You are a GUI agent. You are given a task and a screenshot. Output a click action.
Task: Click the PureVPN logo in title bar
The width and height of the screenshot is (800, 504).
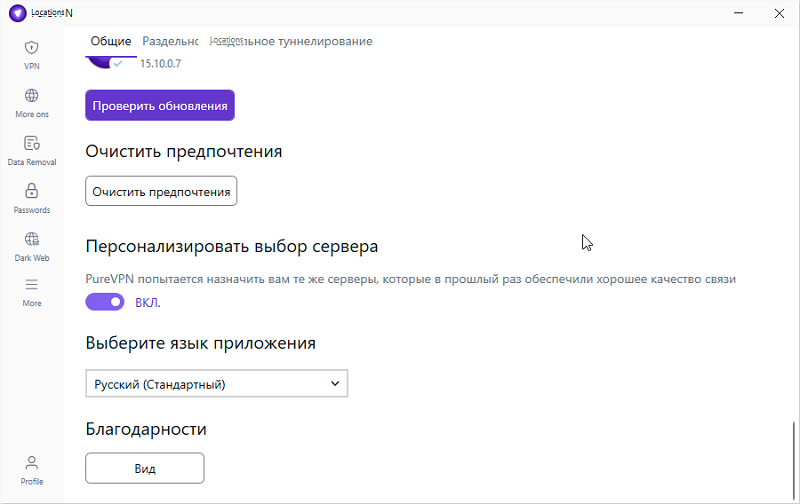[17, 13]
